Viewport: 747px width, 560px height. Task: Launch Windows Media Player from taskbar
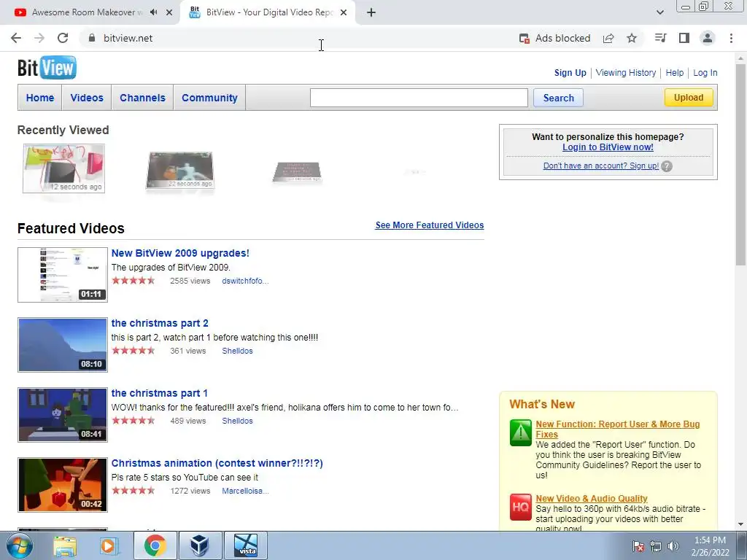point(108,546)
